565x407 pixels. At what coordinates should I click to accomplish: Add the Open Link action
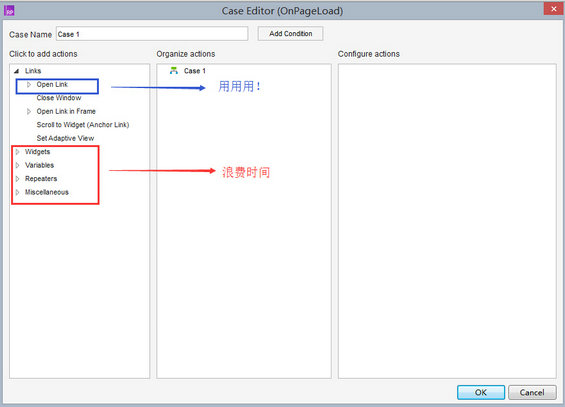[x=52, y=85]
